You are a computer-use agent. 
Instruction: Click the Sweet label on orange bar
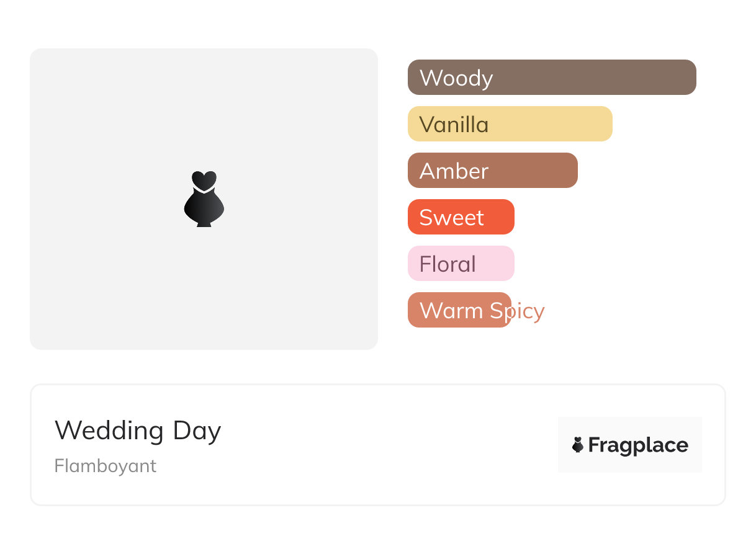[451, 218]
